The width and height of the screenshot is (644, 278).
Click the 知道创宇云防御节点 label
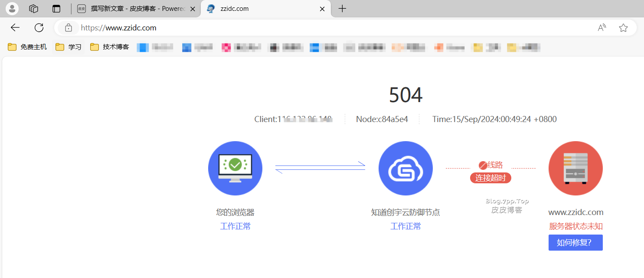tap(405, 212)
